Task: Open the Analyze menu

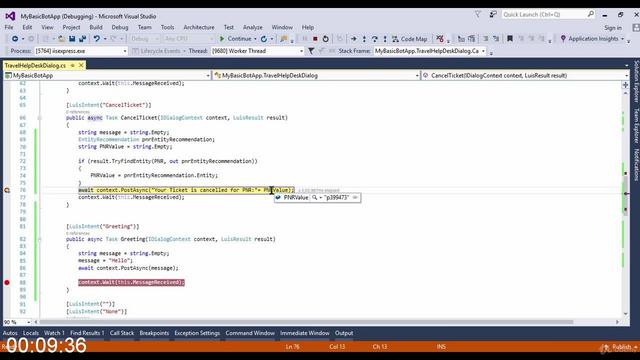Action: (253, 27)
